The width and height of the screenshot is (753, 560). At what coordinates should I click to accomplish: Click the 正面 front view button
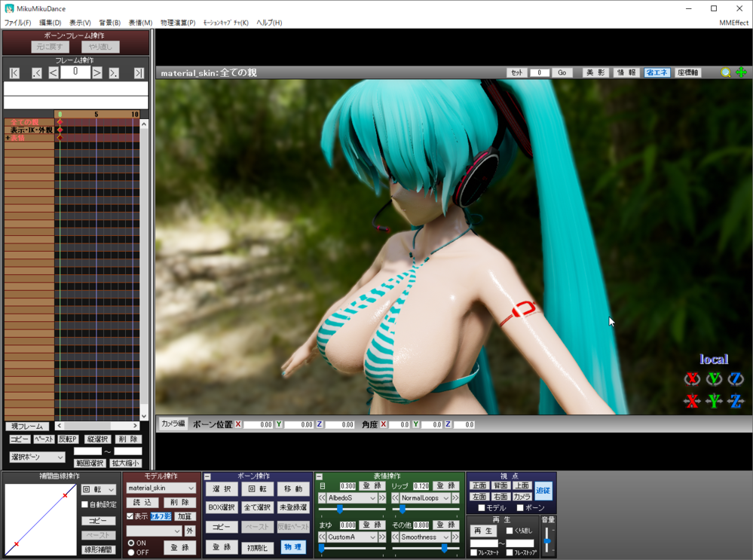(479, 485)
